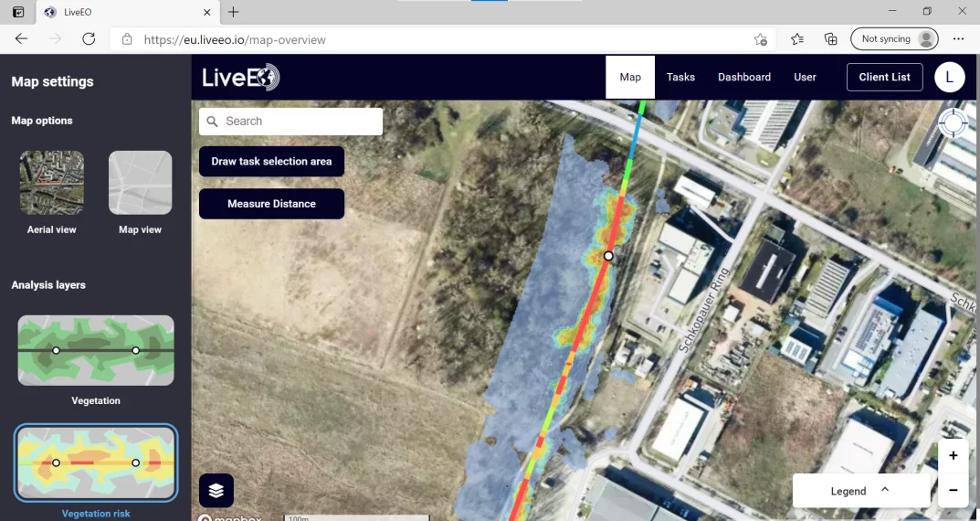Click the search magnifier icon

click(x=213, y=122)
